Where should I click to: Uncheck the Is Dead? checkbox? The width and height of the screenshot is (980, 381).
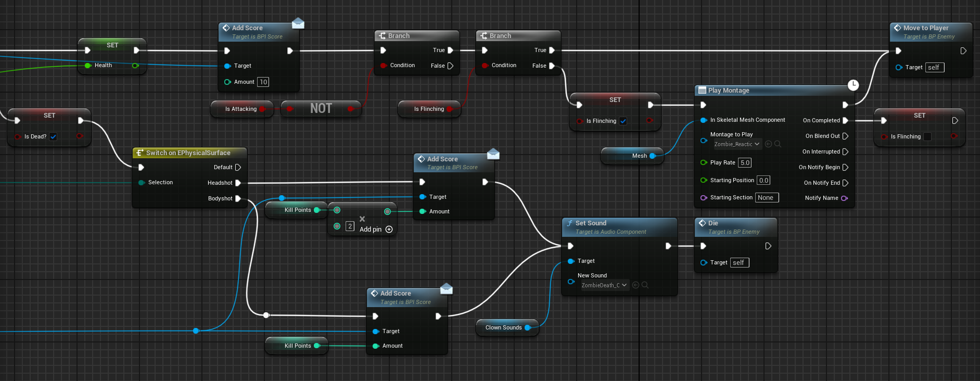click(53, 137)
